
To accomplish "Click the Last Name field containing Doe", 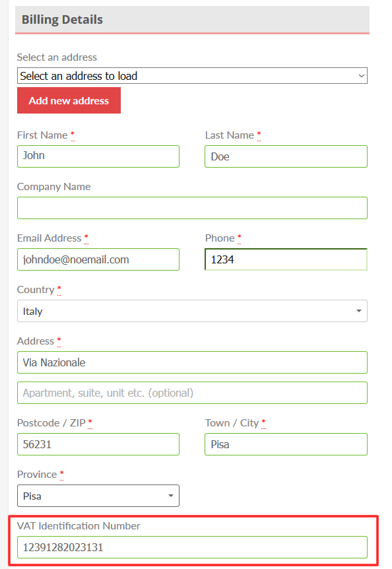I will tap(286, 156).
